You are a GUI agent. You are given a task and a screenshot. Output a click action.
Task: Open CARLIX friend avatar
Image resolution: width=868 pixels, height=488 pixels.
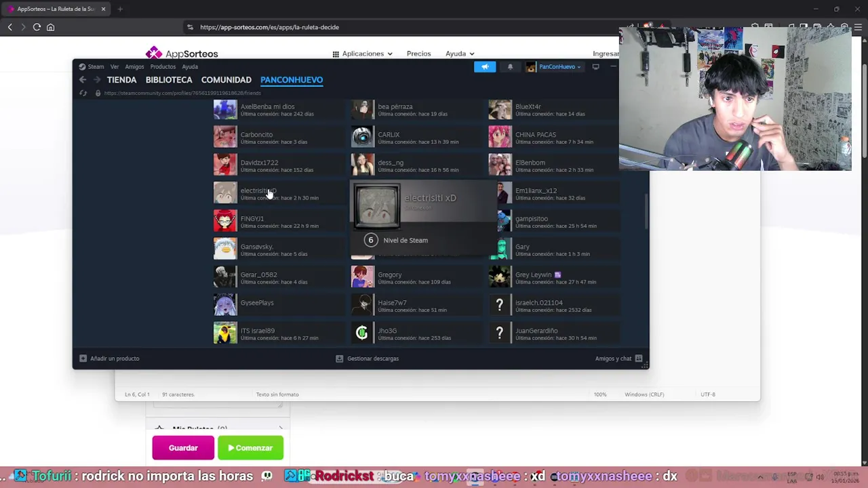[x=362, y=137]
